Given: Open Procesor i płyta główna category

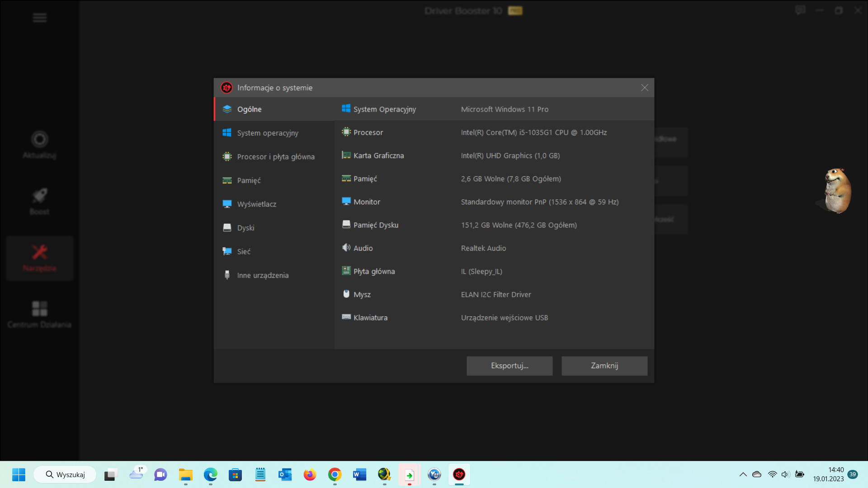Looking at the screenshot, I should click(274, 157).
